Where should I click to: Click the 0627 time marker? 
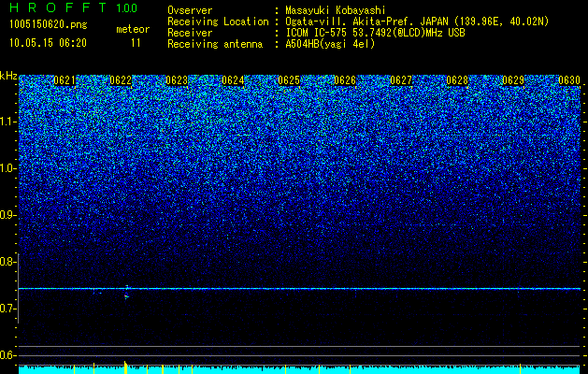(401, 80)
